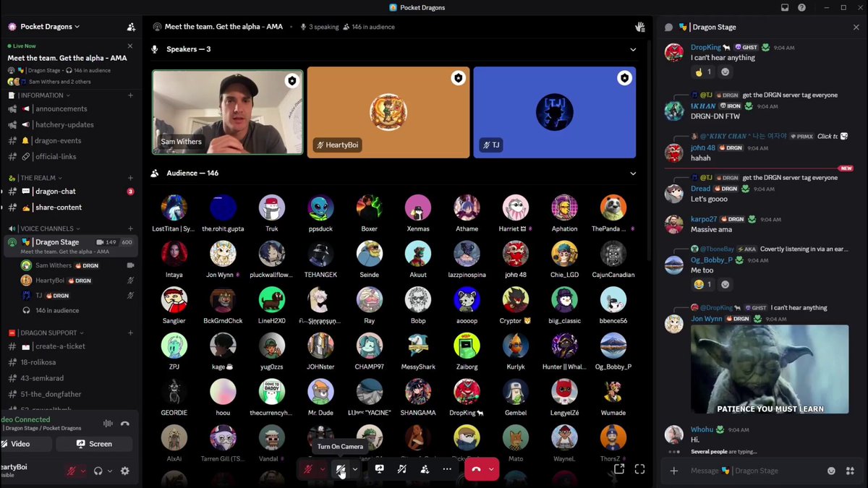Open the inbox icon in title bar
868x488 pixels.
pos(785,7)
